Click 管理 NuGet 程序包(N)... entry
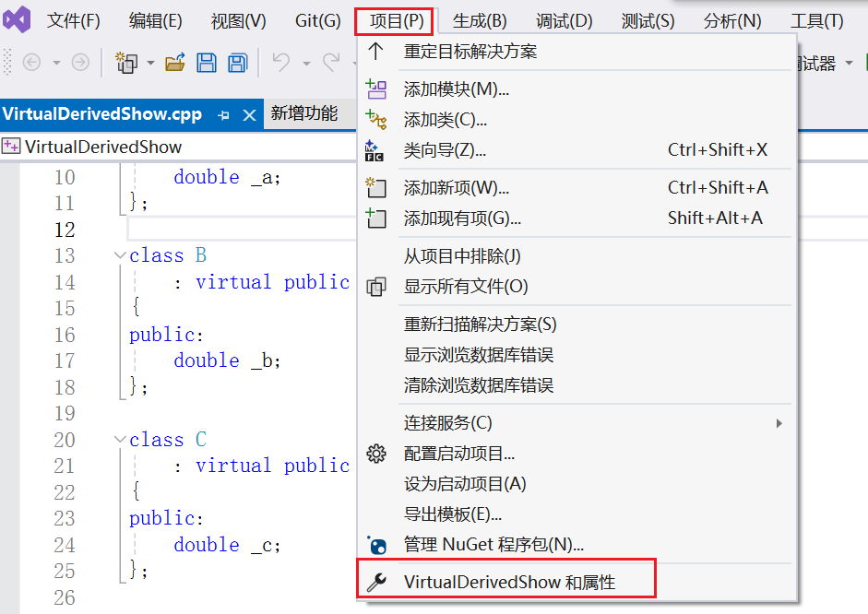This screenshot has width=868, height=614. pos(493,545)
